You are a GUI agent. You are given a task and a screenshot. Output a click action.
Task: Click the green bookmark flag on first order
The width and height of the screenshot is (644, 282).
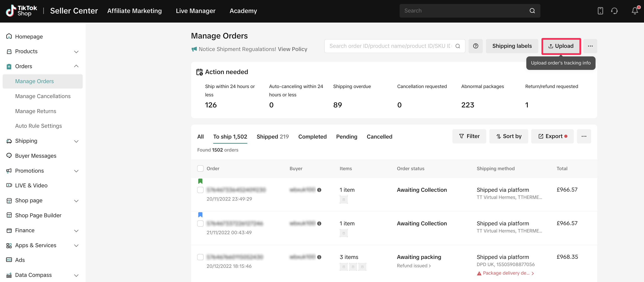[x=200, y=181]
